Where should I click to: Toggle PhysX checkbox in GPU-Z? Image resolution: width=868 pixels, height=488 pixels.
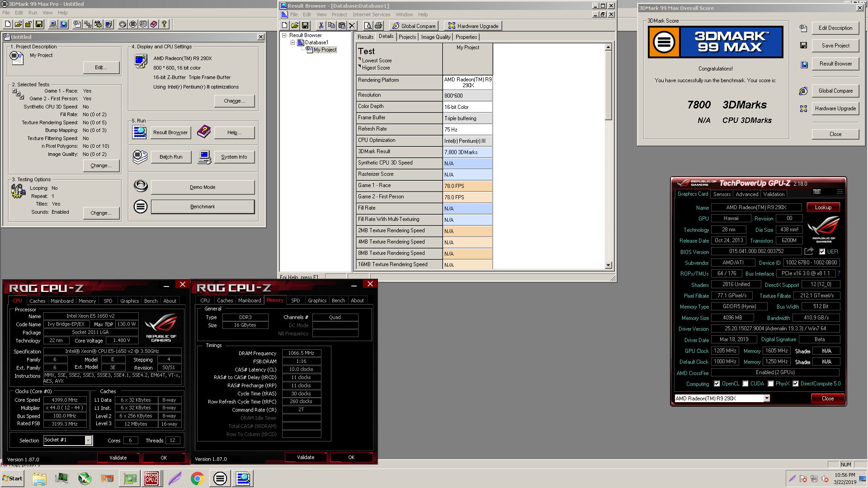tap(771, 384)
